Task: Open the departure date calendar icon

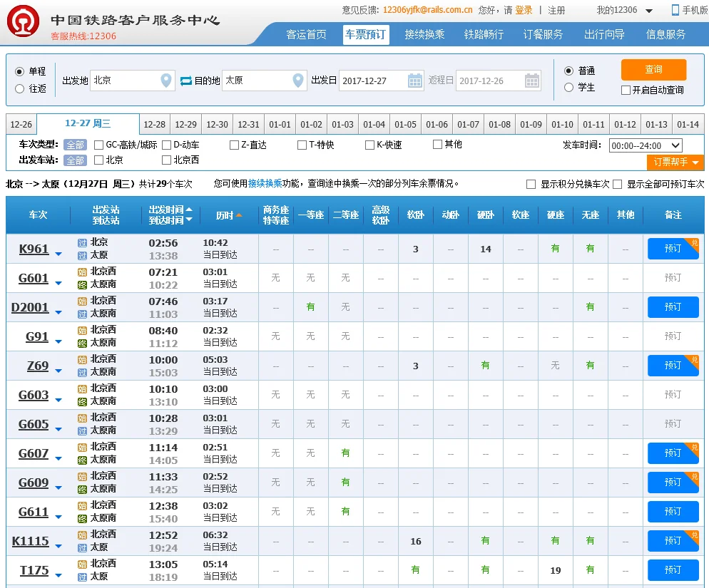Action: [x=416, y=81]
